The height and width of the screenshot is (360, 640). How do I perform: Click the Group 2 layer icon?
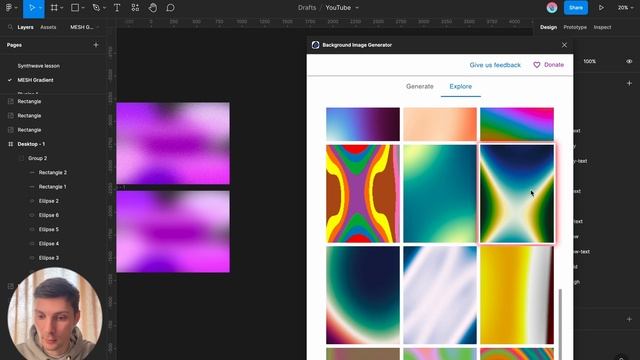21,158
